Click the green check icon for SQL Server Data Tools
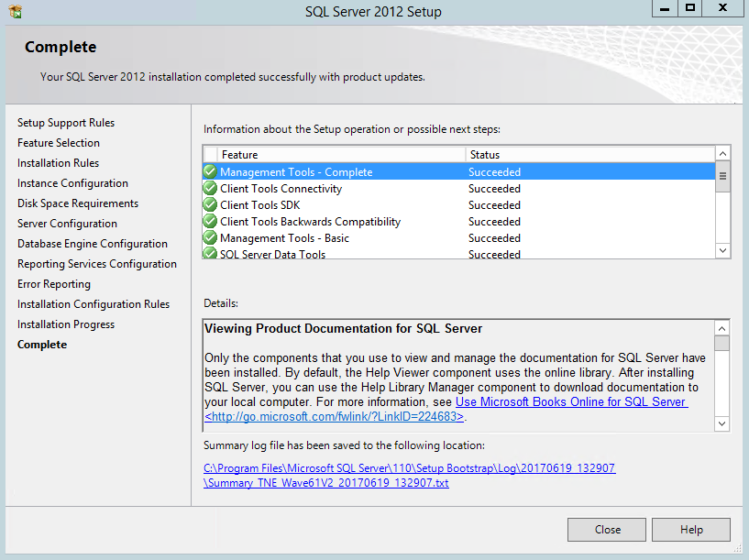The width and height of the screenshot is (749, 560). [210, 254]
